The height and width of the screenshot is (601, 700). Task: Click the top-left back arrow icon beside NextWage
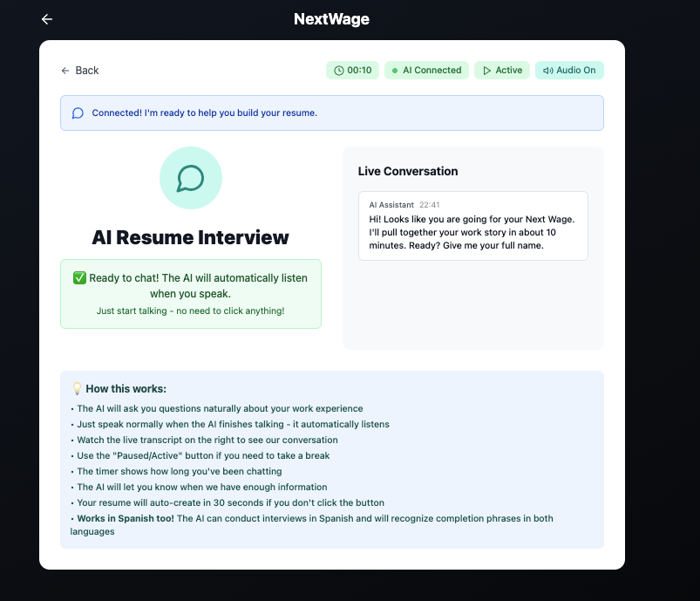click(47, 19)
